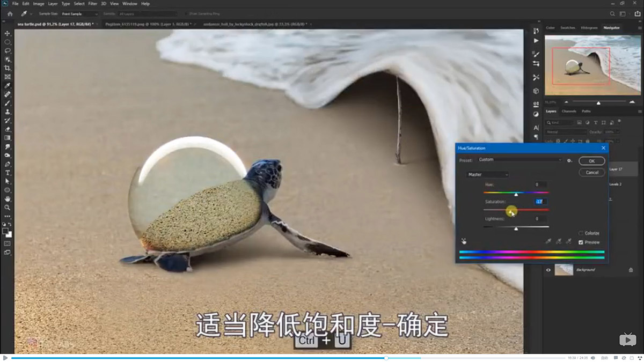Select the Horizontal Type tool
Viewport: 644px width, 362px height.
(8, 173)
